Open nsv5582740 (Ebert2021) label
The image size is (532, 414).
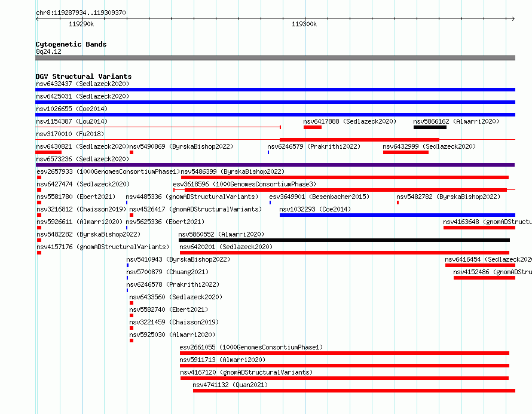[169, 309]
